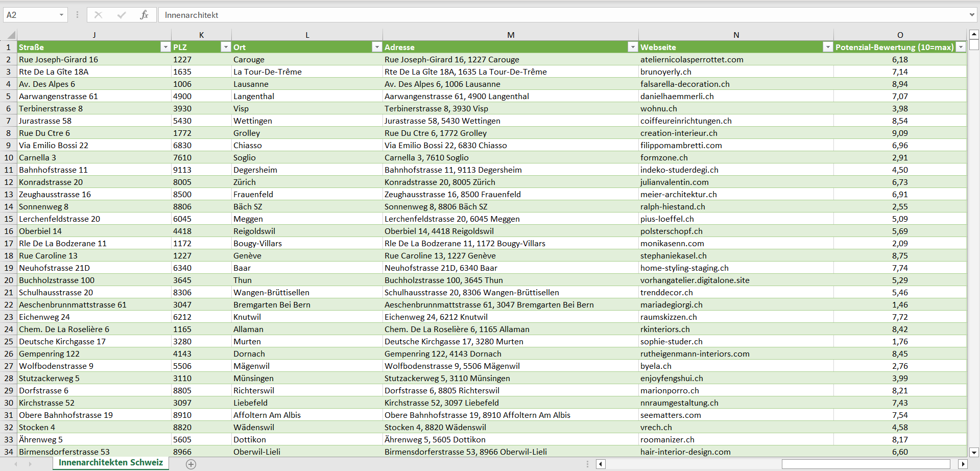Click the horizontal scroll right arrow
The image size is (980, 471).
coord(963,464)
